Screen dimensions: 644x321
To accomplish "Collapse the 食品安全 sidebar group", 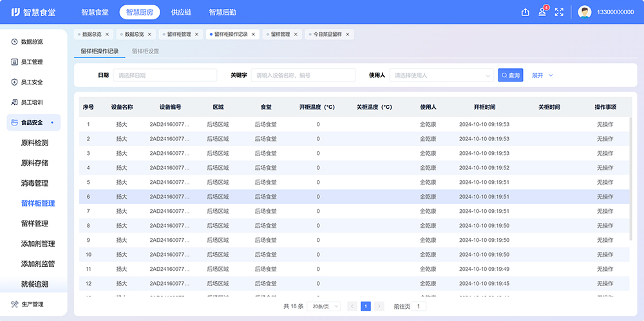I will click(x=32, y=122).
